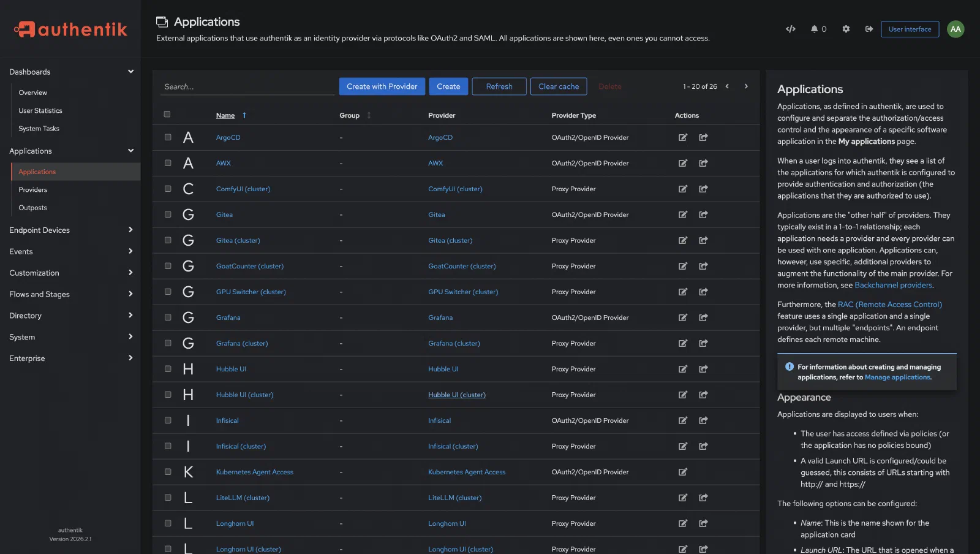Image resolution: width=980 pixels, height=554 pixels.
Task: Open the System Tasks page
Action: 39,129
